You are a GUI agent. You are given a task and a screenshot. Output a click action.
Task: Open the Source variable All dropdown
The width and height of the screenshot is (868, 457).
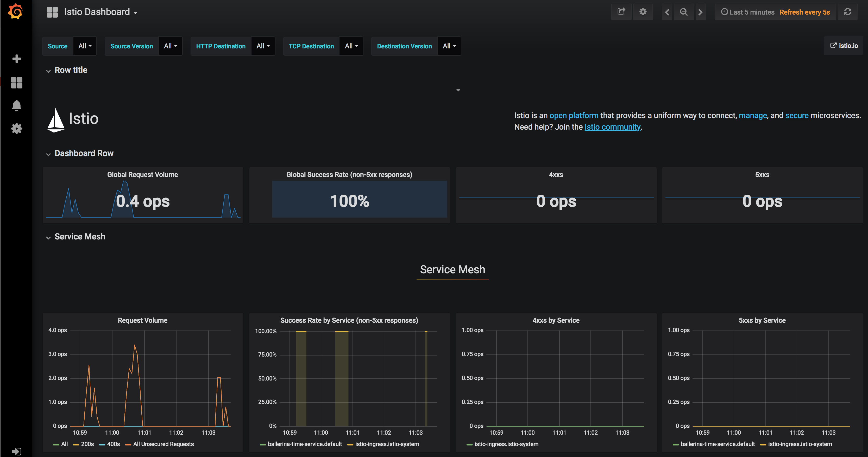click(85, 46)
